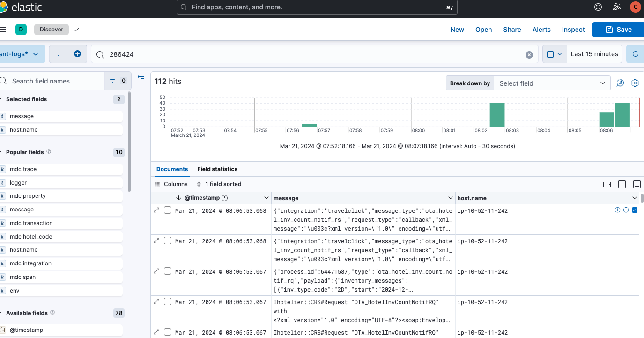Click the 08:02 histogram bar
Image resolution: width=644 pixels, height=338 pixels.
(497, 114)
